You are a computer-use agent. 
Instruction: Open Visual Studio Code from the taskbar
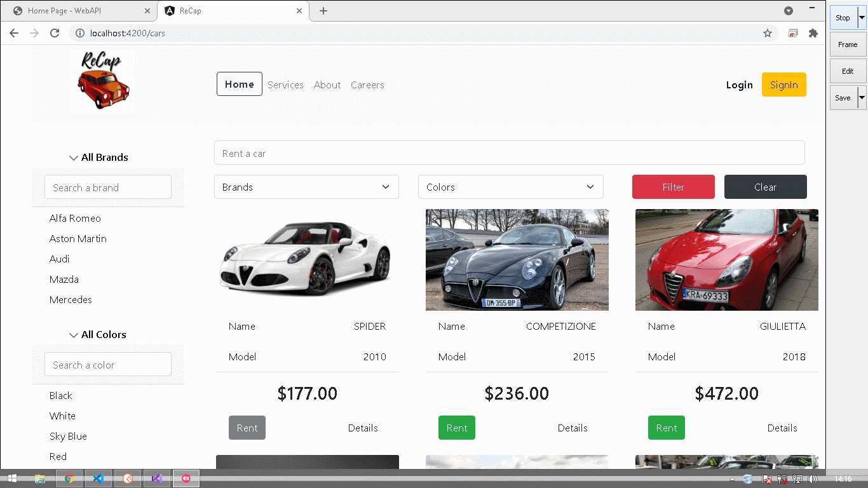[98, 478]
